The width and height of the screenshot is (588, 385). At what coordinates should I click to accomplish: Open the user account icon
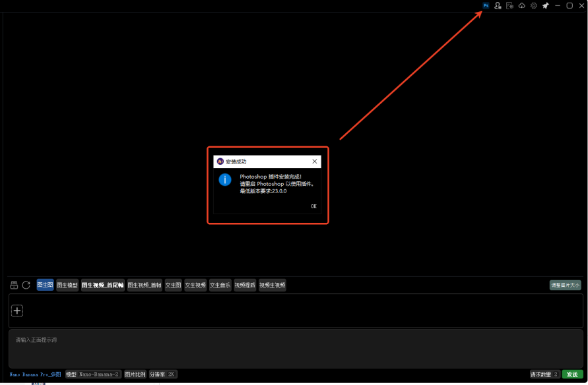[498, 6]
